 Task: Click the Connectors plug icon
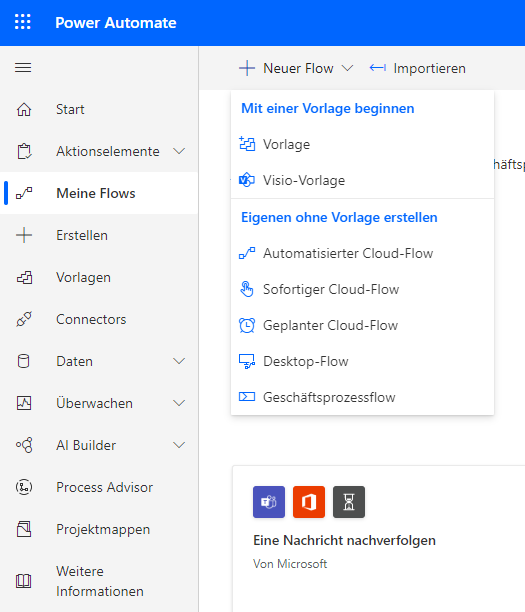click(24, 319)
